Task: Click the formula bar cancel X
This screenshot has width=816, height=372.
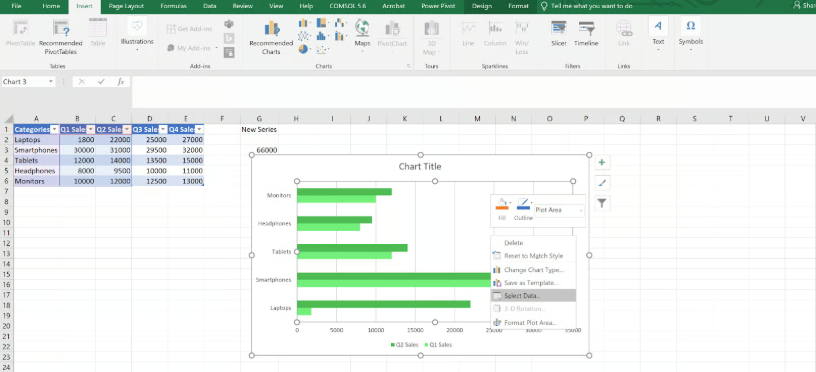Action: click(82, 82)
